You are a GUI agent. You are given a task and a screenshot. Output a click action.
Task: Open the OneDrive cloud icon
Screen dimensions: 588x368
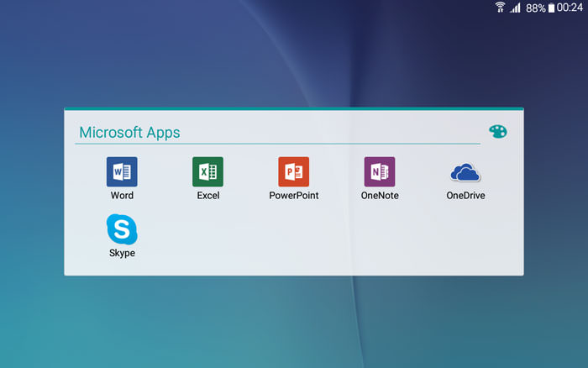tap(465, 172)
